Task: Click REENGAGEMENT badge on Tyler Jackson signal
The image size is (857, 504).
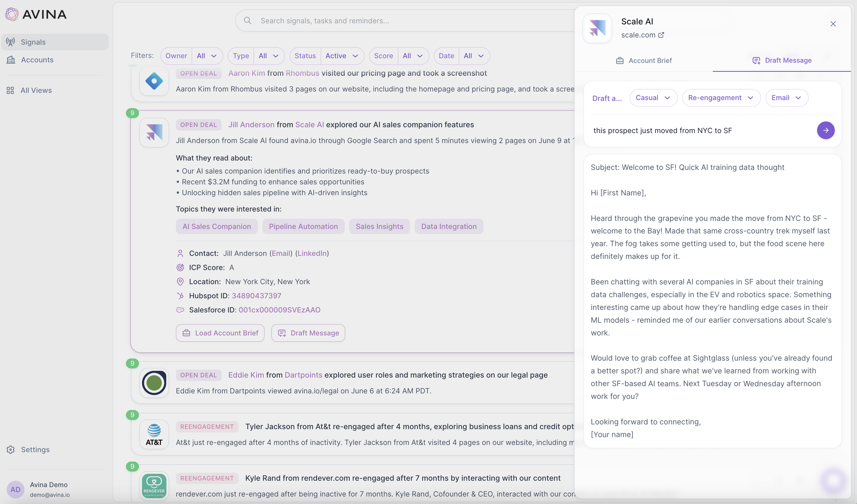Action: click(x=207, y=427)
